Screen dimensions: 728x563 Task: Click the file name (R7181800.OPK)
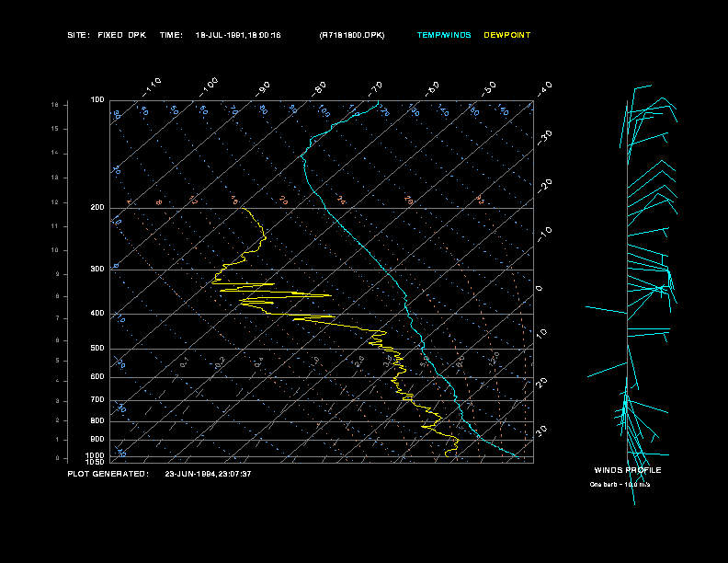pos(352,35)
